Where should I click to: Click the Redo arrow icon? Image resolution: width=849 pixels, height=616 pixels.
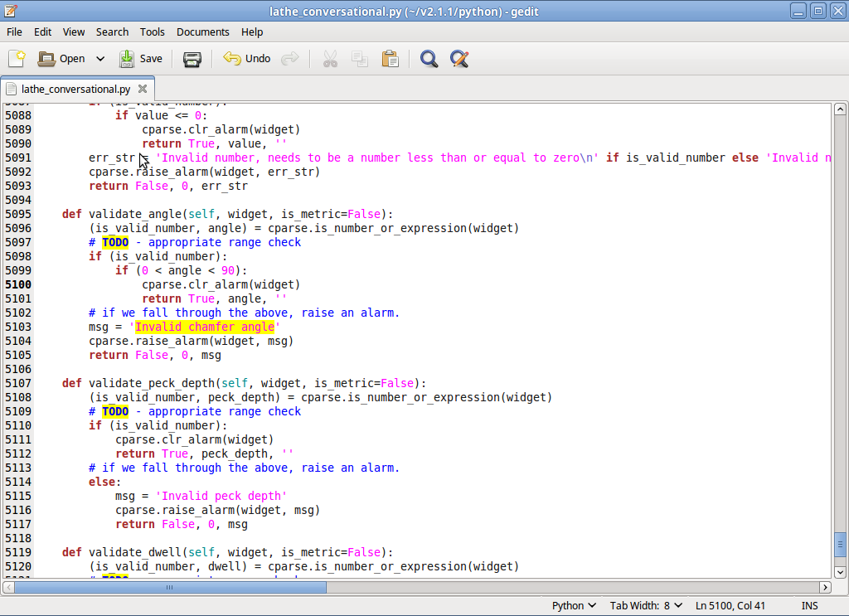290,59
